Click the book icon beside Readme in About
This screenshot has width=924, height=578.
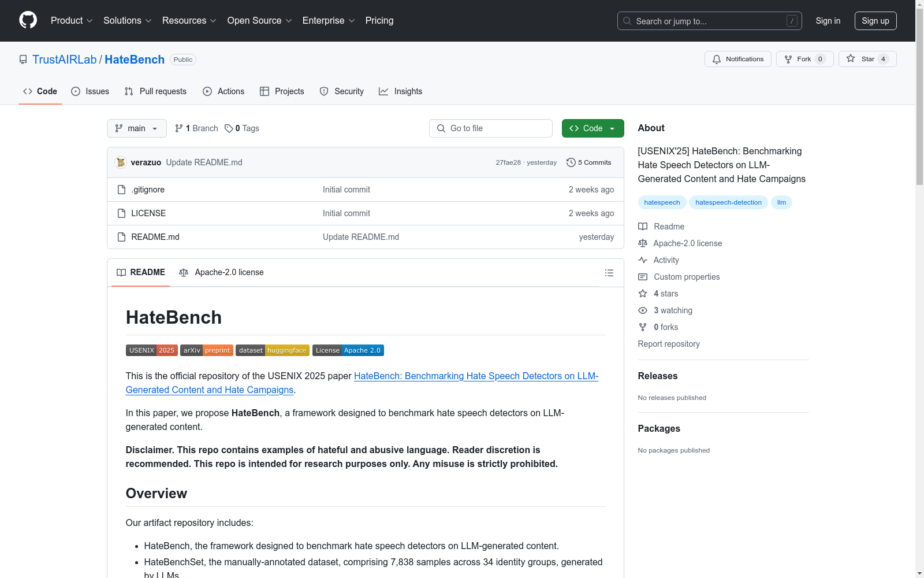[x=643, y=227]
